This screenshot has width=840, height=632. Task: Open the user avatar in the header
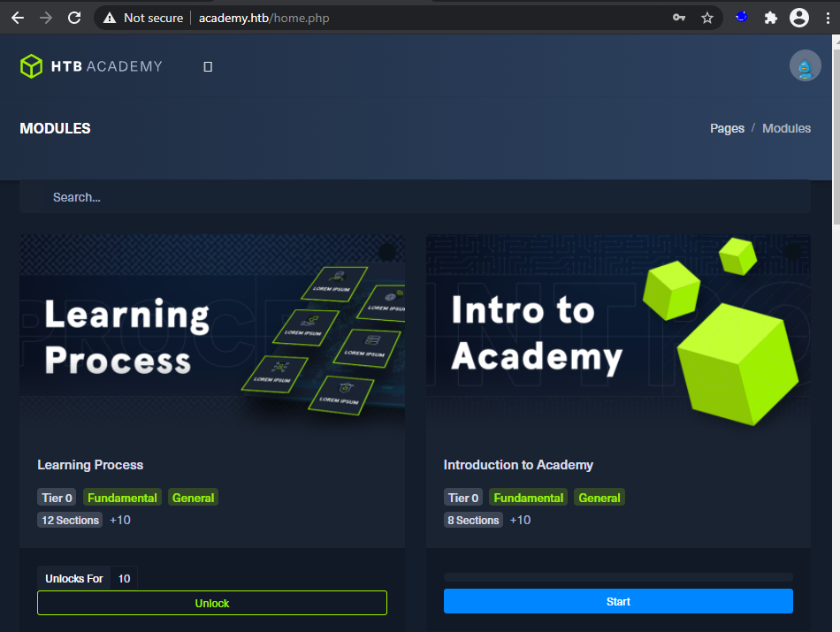pos(805,66)
